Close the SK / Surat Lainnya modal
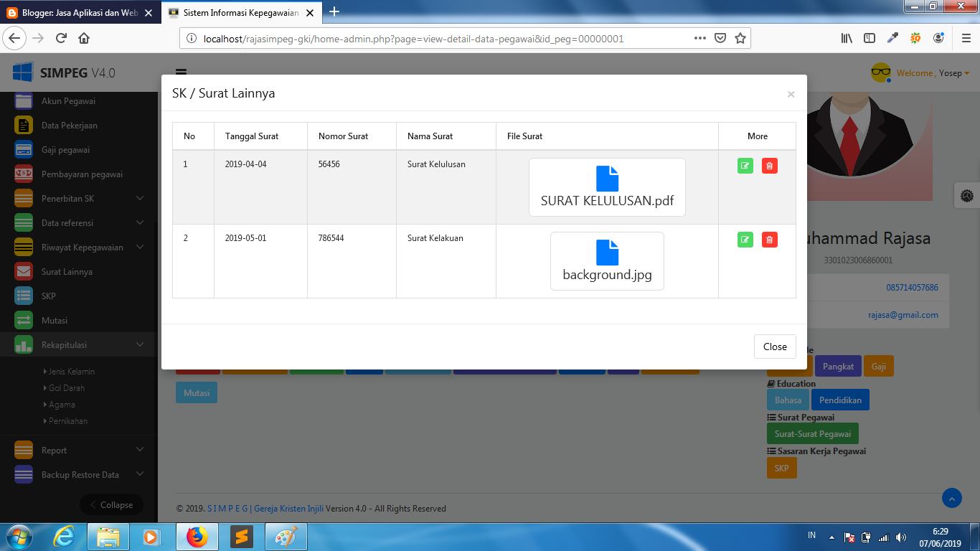Screen dimensions: 980x551 point(775,347)
